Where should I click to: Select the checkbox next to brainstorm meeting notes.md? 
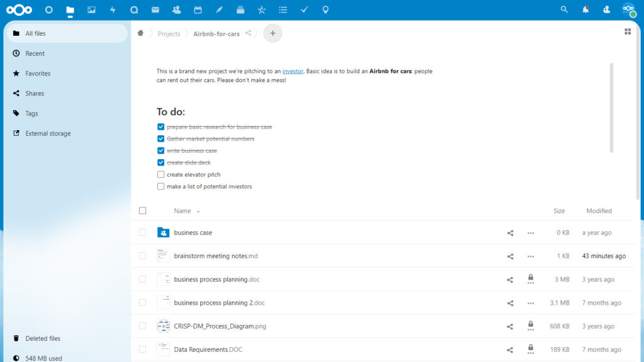[x=143, y=256]
